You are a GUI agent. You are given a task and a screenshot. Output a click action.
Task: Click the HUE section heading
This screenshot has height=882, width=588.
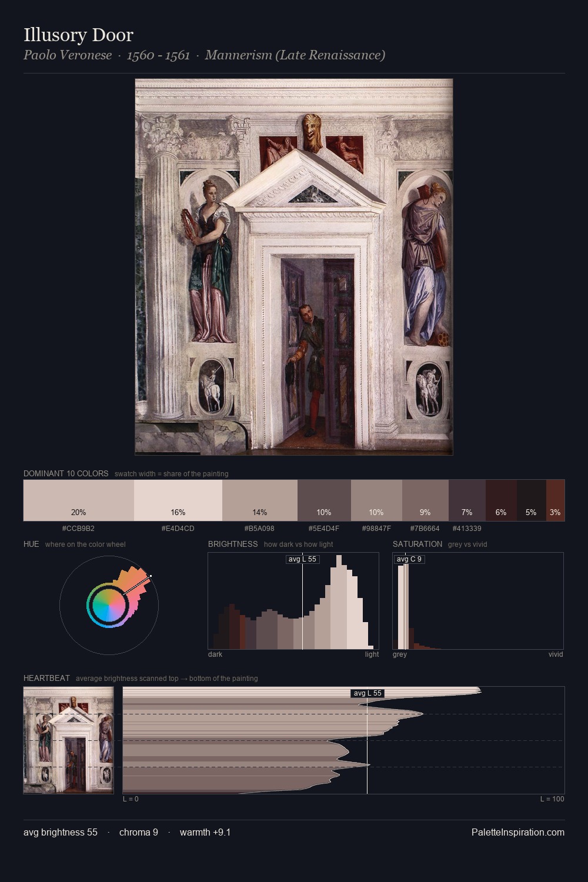(31, 544)
